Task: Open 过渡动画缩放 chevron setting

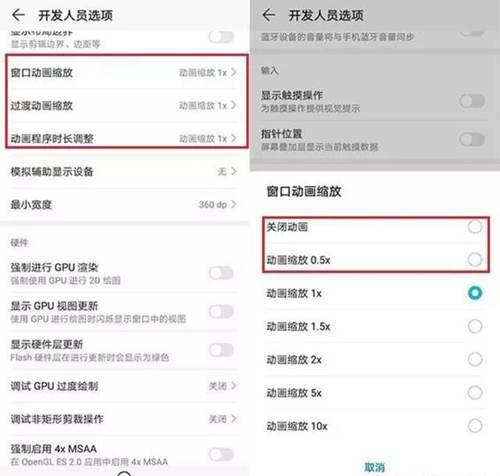Action: (x=124, y=105)
